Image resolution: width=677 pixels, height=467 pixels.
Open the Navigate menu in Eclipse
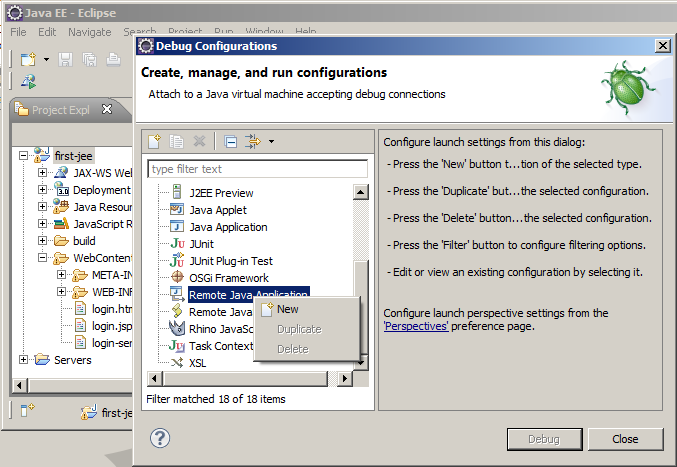89,32
